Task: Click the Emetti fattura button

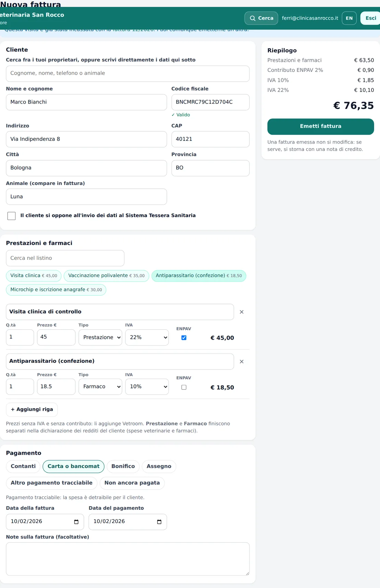Action: 321,126
